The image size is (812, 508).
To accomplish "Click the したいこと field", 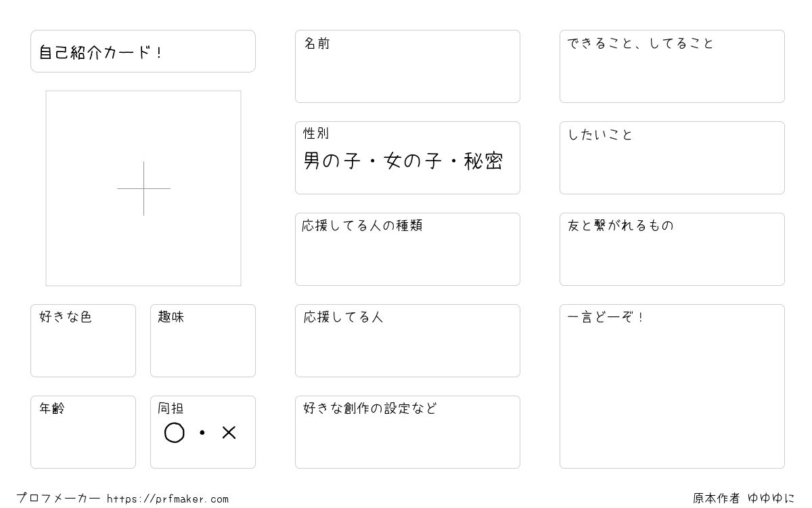I will (x=672, y=158).
